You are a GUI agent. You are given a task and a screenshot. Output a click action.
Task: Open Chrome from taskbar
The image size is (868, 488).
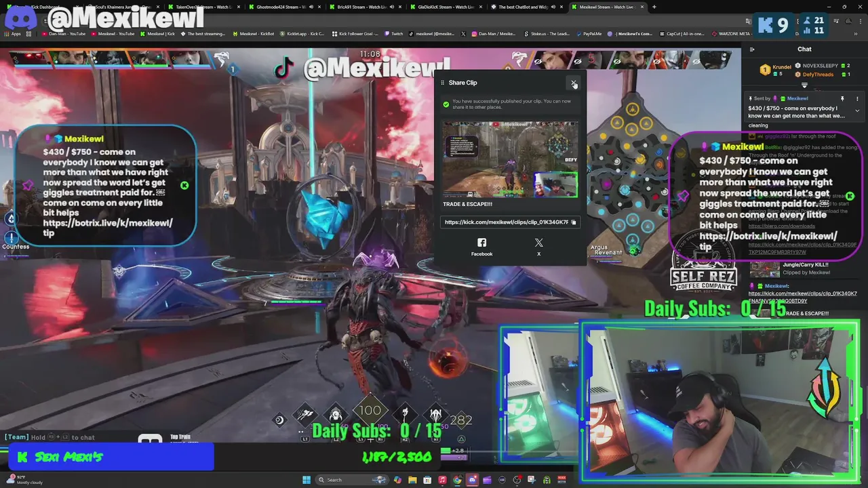pos(457,480)
